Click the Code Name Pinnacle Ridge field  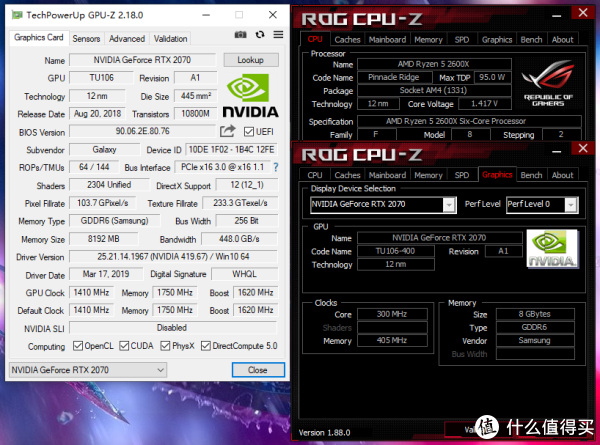394,77
